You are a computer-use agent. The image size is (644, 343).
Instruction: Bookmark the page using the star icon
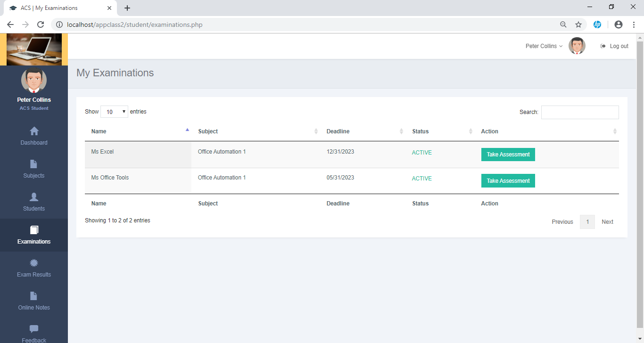[578, 24]
